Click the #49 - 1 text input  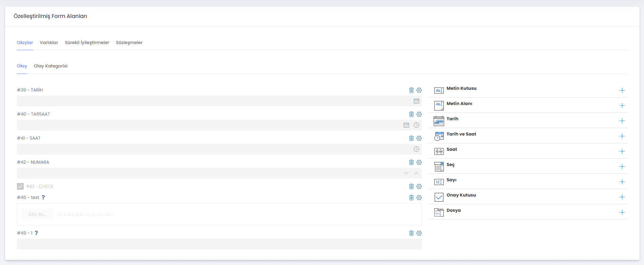click(x=219, y=244)
